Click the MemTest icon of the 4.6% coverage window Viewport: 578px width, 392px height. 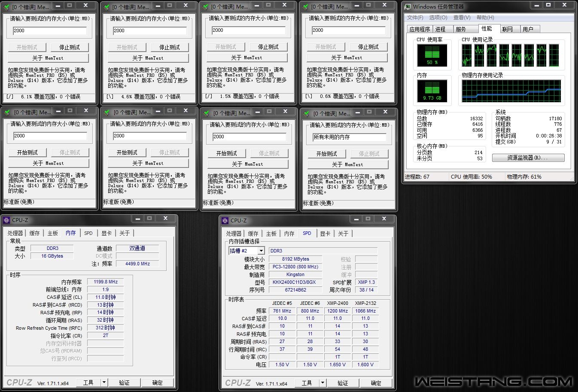click(x=106, y=7)
